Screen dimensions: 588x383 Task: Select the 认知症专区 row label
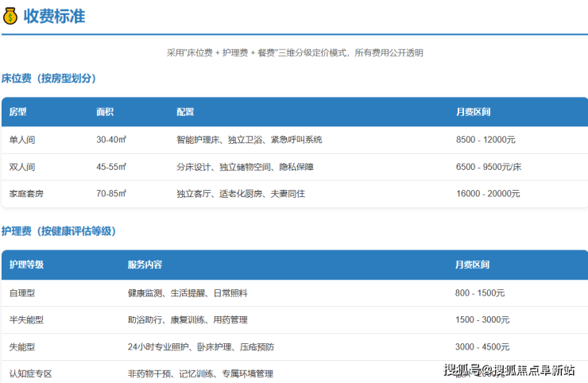point(31,373)
